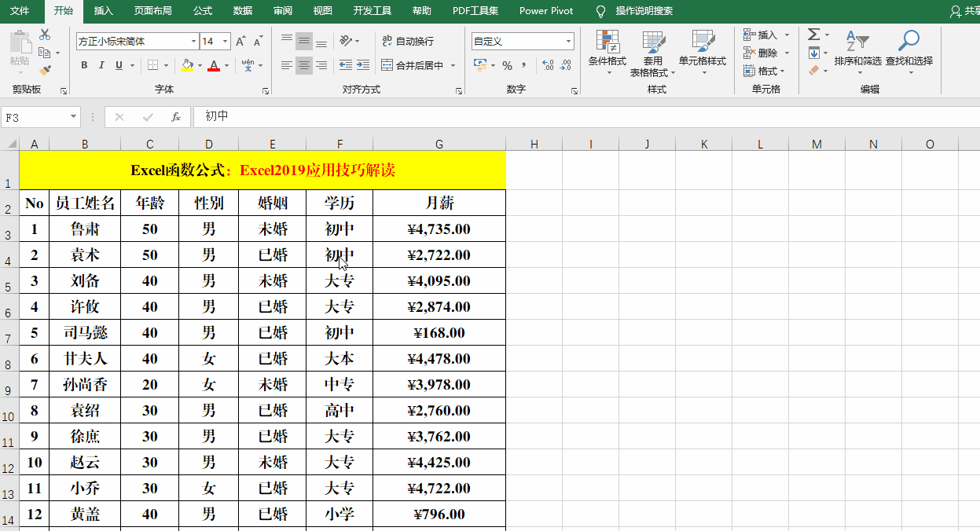Cut selection with the scissors icon
Viewport: 980px width, 531px height.
pos(44,35)
